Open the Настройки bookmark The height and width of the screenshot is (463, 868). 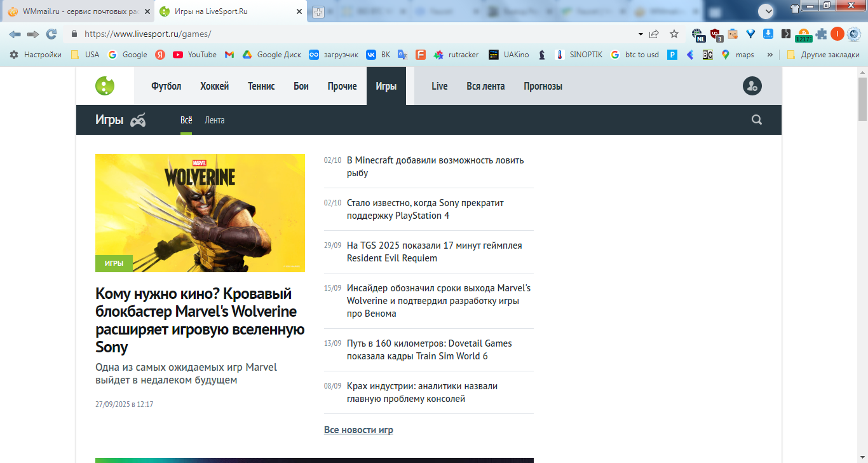pos(36,55)
